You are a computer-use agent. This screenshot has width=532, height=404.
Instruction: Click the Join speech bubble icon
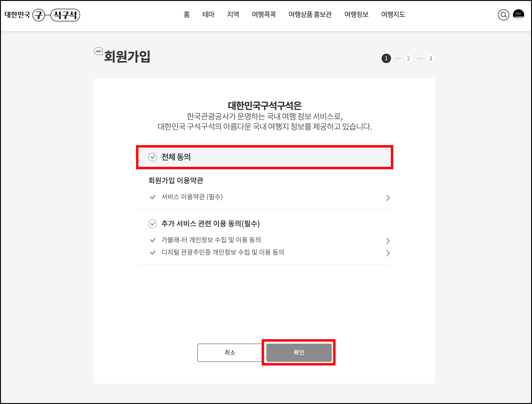point(98,51)
